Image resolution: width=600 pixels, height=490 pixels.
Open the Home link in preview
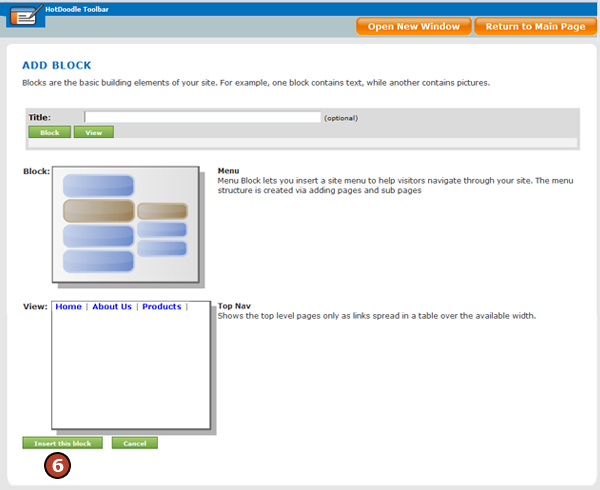[x=68, y=307]
